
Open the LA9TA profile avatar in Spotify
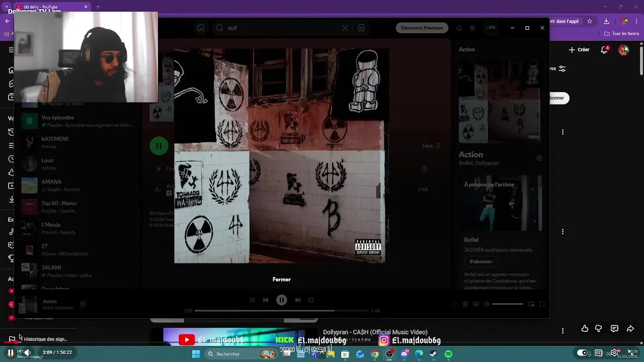[x=491, y=28]
